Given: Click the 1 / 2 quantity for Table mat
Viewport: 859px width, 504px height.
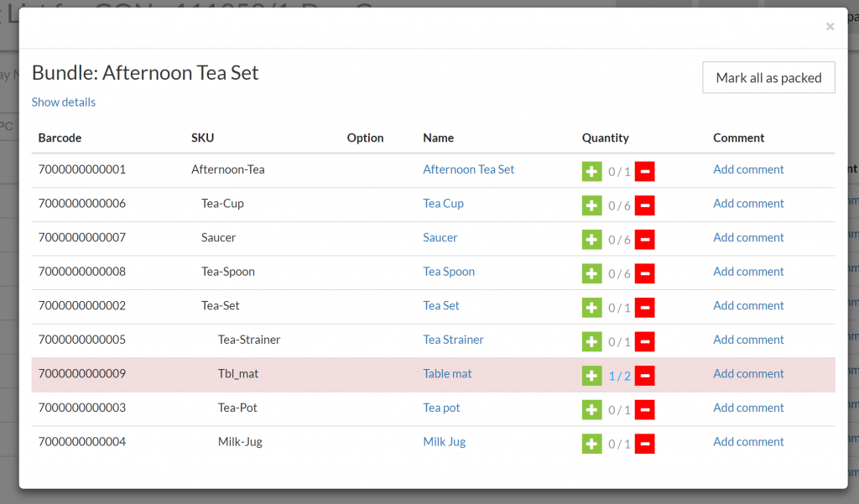Looking at the screenshot, I should pyautogui.click(x=619, y=376).
